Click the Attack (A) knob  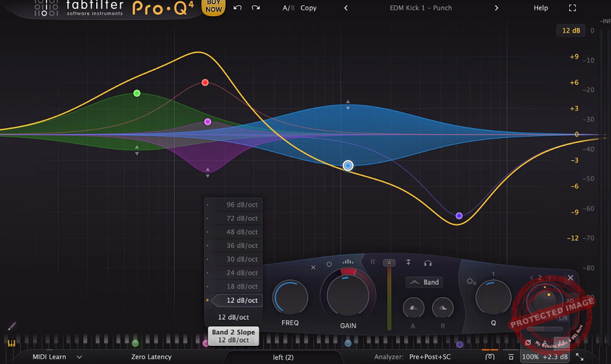click(413, 308)
